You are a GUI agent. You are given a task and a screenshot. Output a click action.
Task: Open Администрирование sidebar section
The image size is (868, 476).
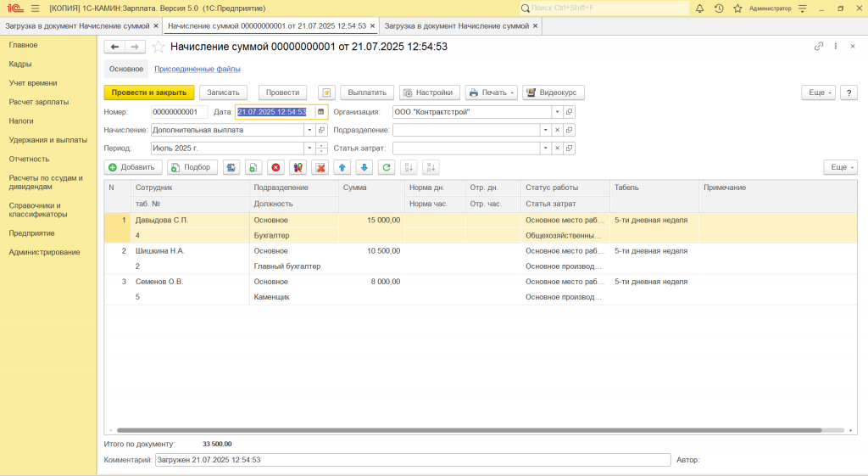[x=44, y=252]
